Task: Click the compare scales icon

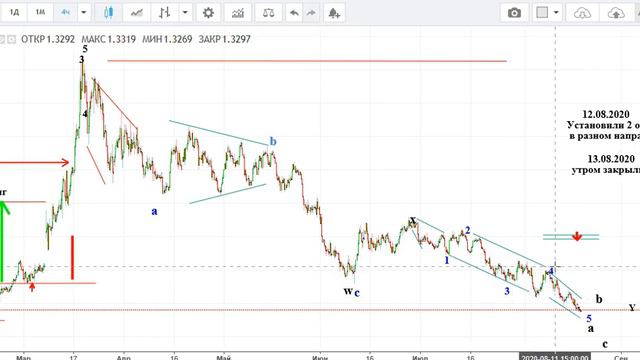Action: (x=268, y=13)
